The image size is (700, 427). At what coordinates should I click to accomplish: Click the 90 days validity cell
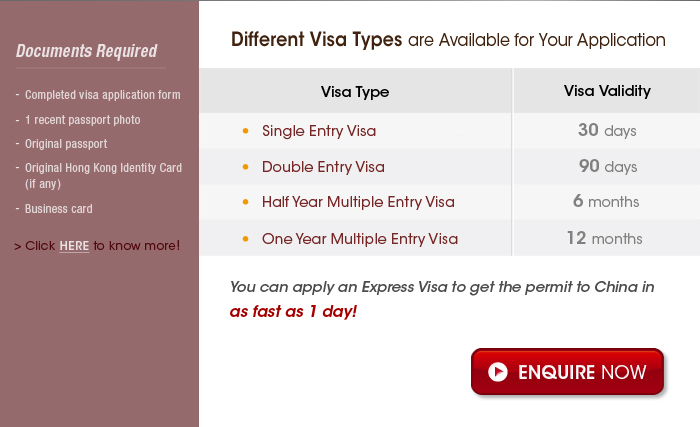pos(607,166)
